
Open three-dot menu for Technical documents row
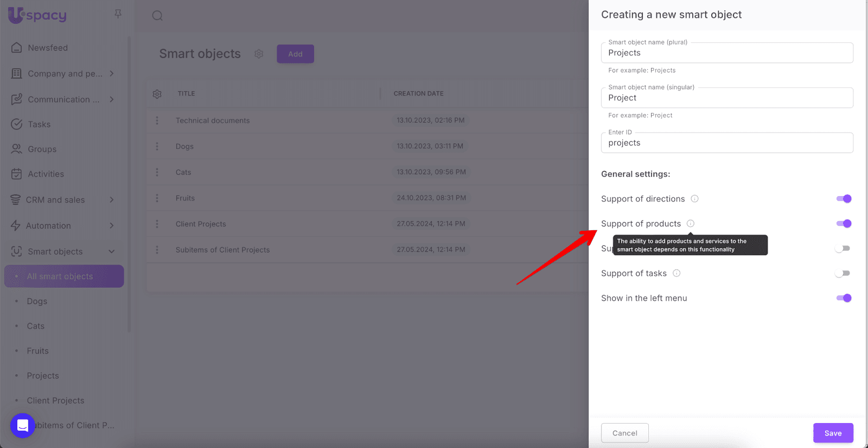coord(157,121)
